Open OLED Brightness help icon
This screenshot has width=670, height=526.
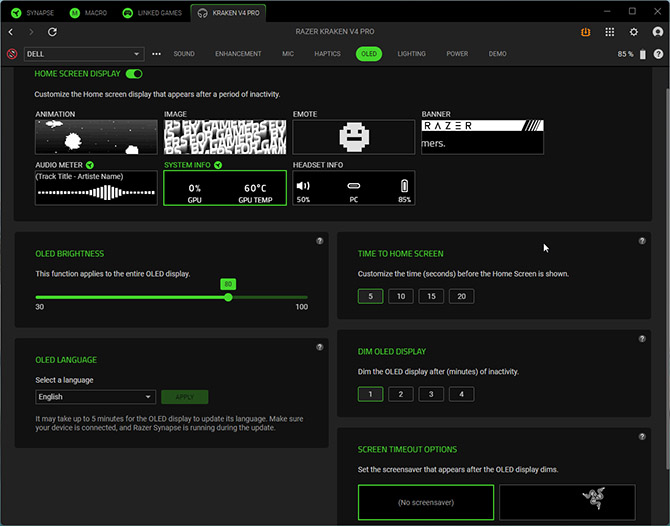pos(320,241)
